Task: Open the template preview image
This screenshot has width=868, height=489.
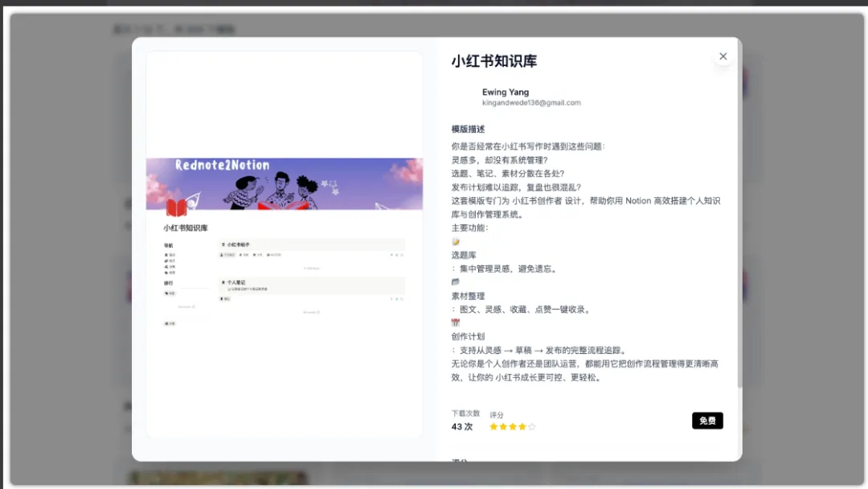Action: [x=284, y=244]
